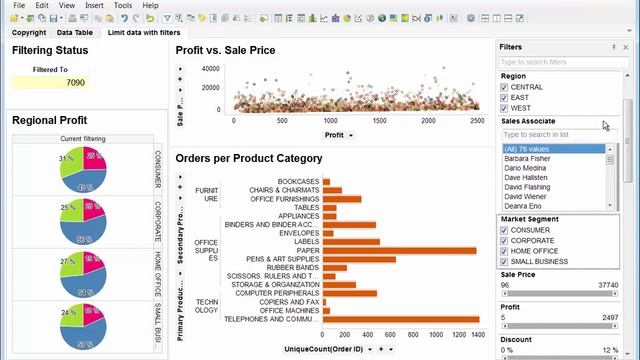Insert a new Table visualization icon
The width and height of the screenshot is (640, 360).
[278, 18]
